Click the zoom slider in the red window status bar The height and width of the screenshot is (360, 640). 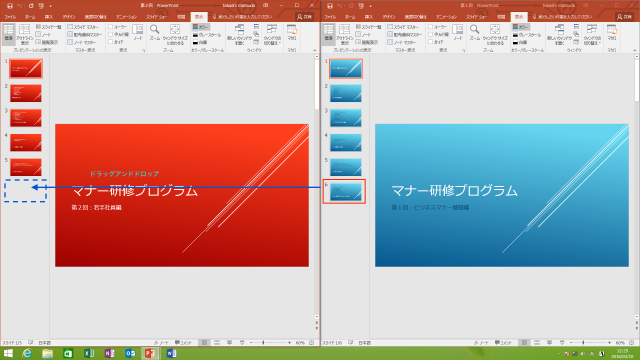270,343
